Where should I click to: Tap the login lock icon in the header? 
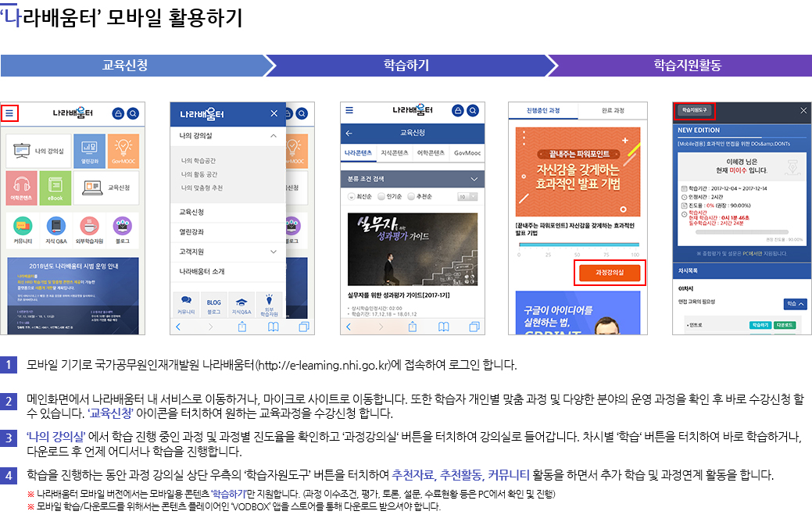pos(119,114)
